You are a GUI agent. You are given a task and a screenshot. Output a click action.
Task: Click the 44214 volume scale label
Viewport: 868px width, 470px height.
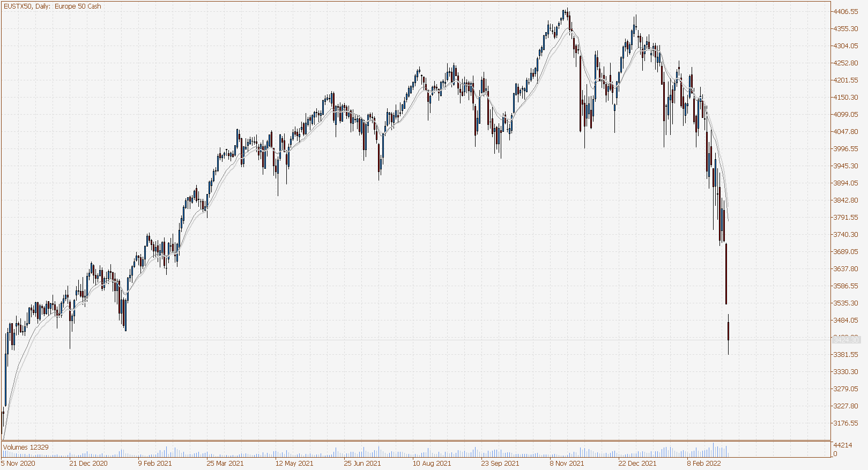pos(842,445)
